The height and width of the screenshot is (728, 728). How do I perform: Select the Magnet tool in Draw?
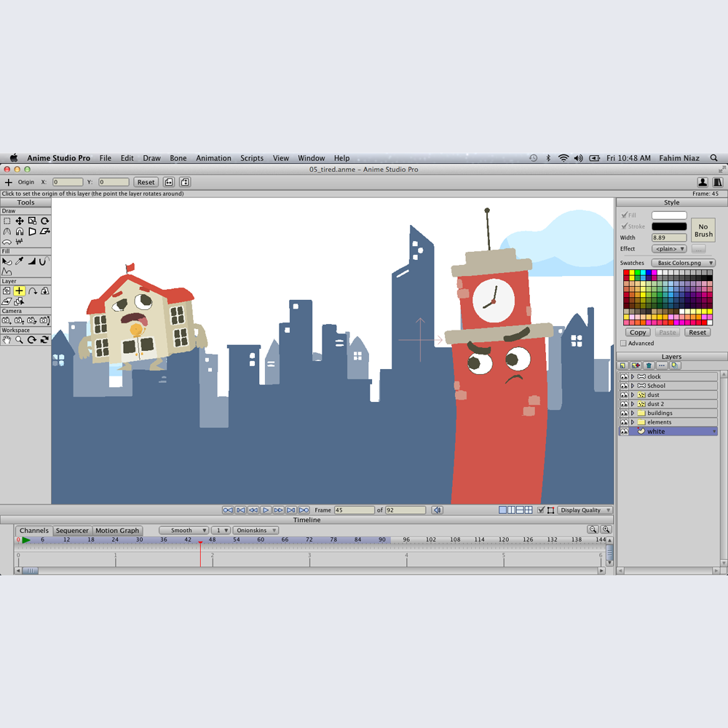click(20, 232)
